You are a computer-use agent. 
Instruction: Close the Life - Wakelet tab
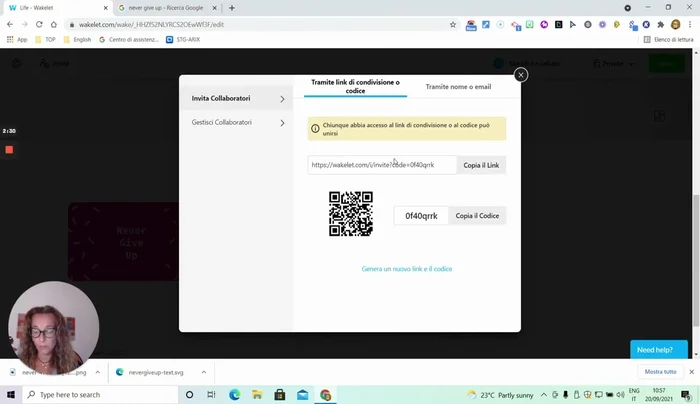coord(105,8)
